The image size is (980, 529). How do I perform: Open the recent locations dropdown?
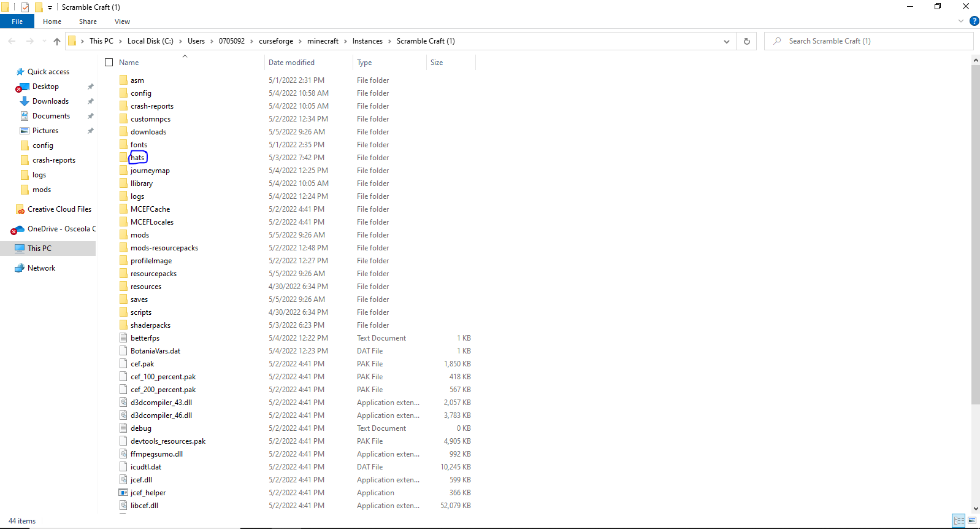(44, 41)
